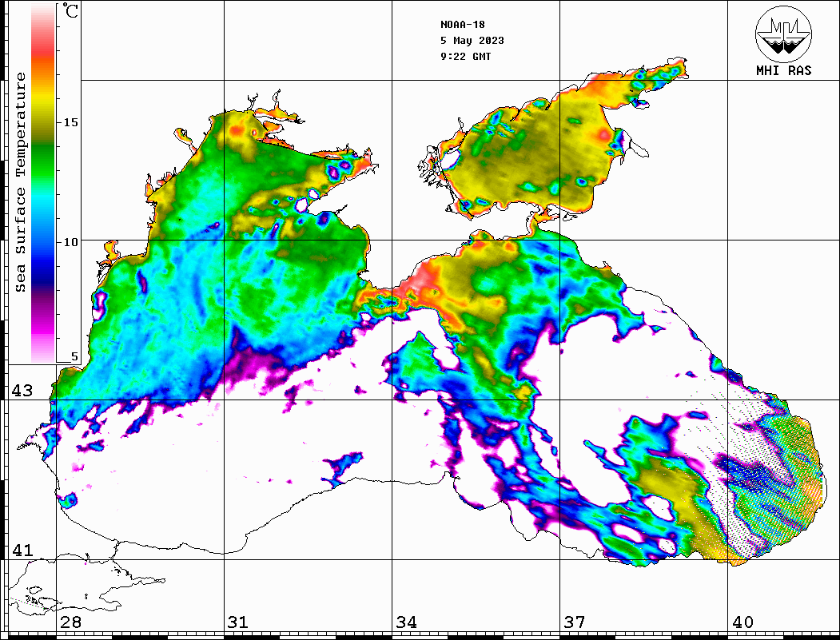Click the longitude label 28
The image size is (840, 640).
tap(70, 622)
